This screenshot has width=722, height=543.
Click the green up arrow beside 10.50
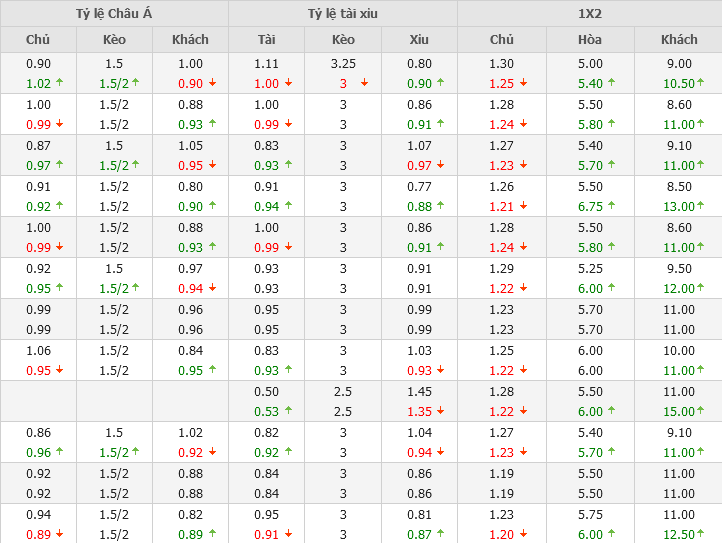[701, 84]
